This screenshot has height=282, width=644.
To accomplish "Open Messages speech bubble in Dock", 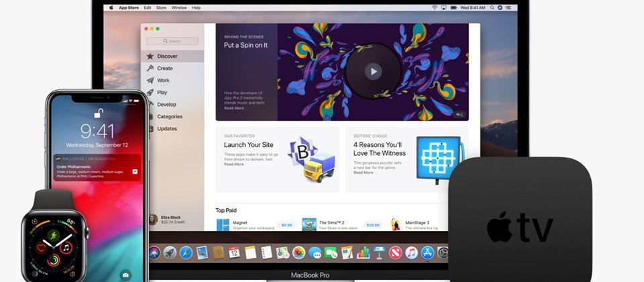I will coord(315,252).
